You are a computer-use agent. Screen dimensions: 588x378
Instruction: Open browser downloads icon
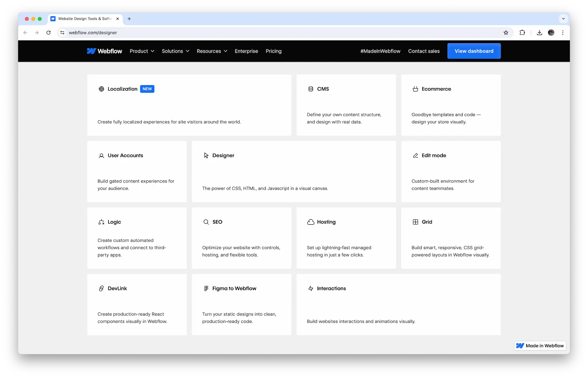pos(540,32)
